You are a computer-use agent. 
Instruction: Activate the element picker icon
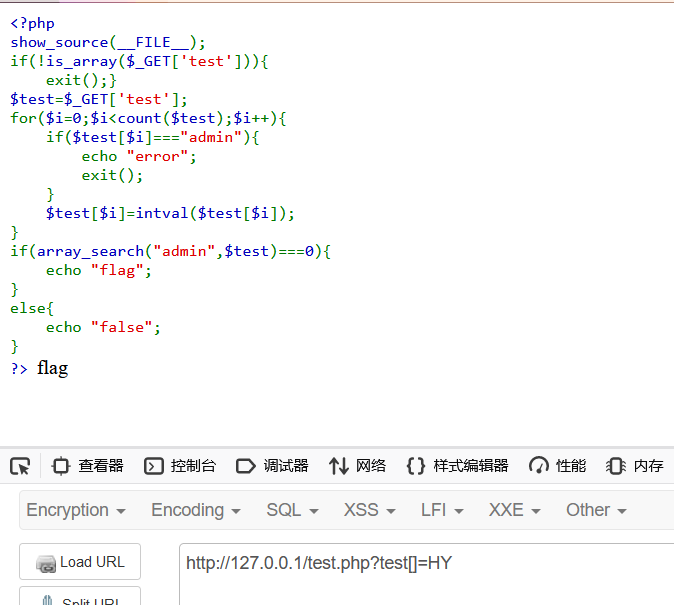[x=20, y=466]
